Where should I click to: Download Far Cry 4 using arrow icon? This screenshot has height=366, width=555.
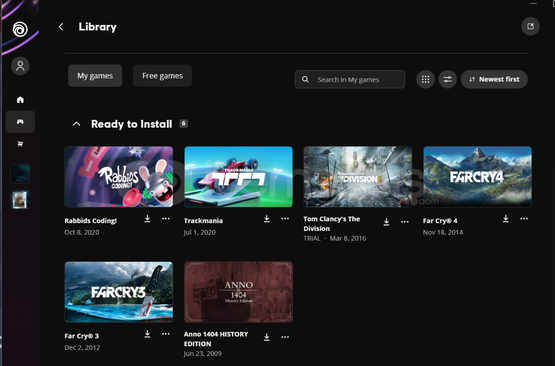tap(506, 219)
